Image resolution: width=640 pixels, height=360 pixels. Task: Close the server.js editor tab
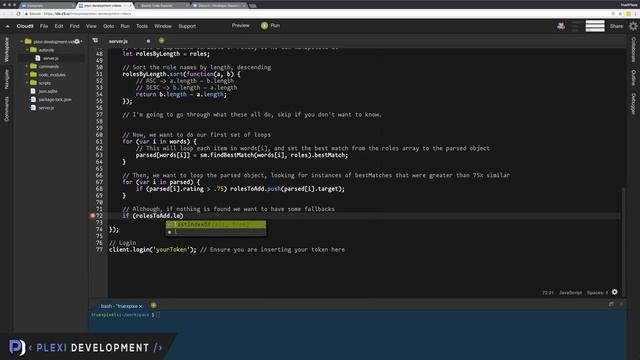[x=148, y=41]
